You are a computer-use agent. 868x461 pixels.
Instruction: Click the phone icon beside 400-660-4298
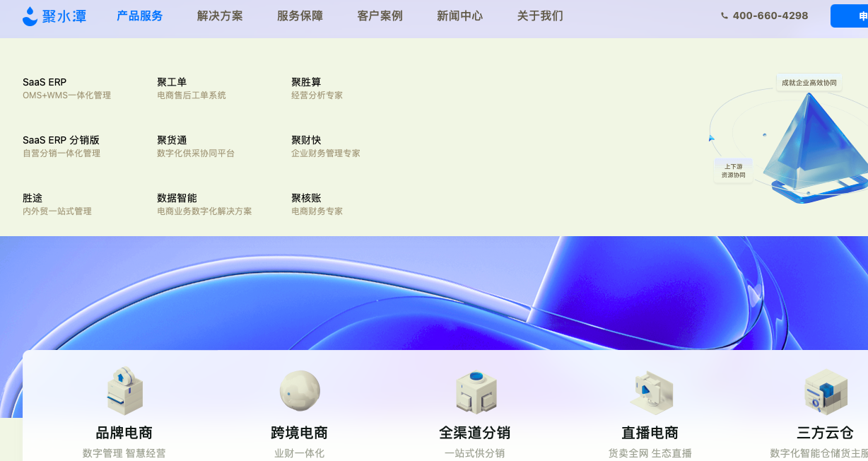[x=725, y=16]
